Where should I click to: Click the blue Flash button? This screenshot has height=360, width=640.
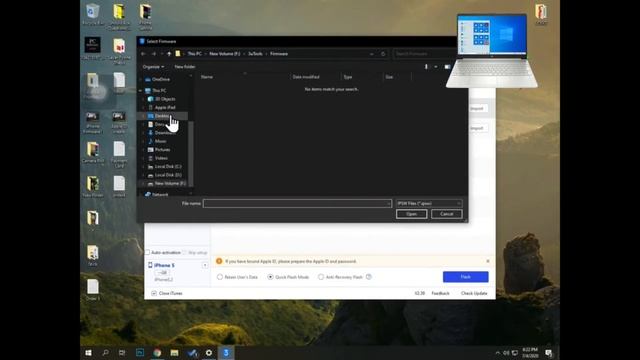tap(465, 277)
